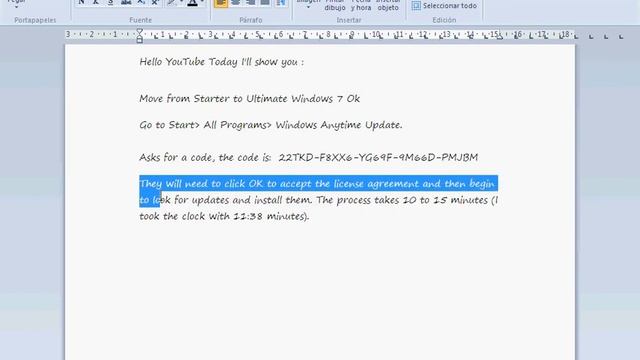Justify the paragraph text

[x=265, y=3]
